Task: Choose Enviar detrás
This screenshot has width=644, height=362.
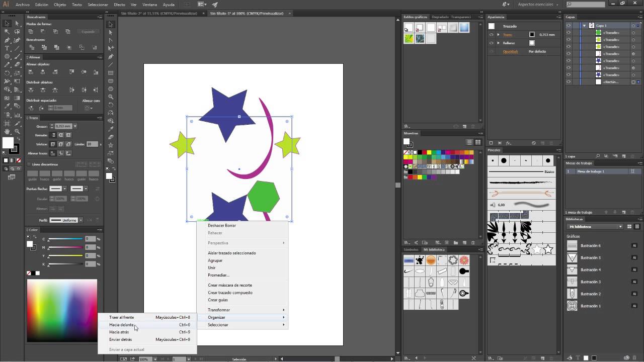Action: 146,339
